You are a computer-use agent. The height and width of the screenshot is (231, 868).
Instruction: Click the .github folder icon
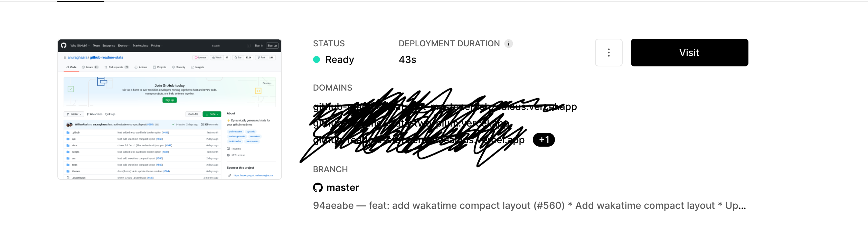(x=68, y=132)
